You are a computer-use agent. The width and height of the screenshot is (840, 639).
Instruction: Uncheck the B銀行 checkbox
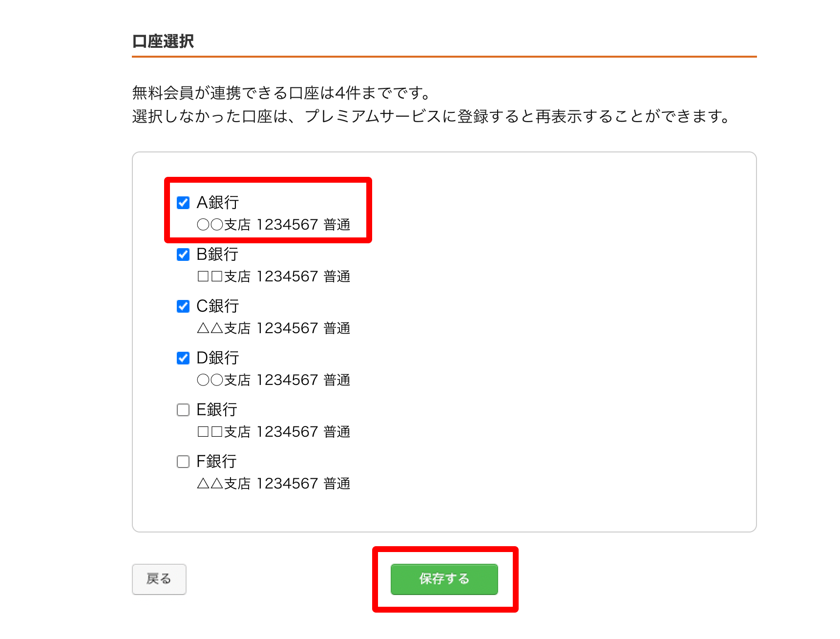tap(183, 254)
